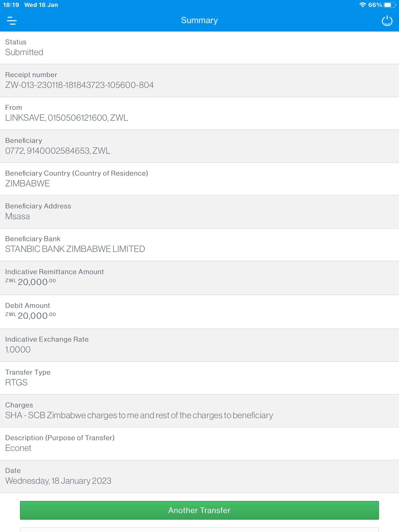
Task: Tap the Submitted status row
Action: pyautogui.click(x=199, y=48)
